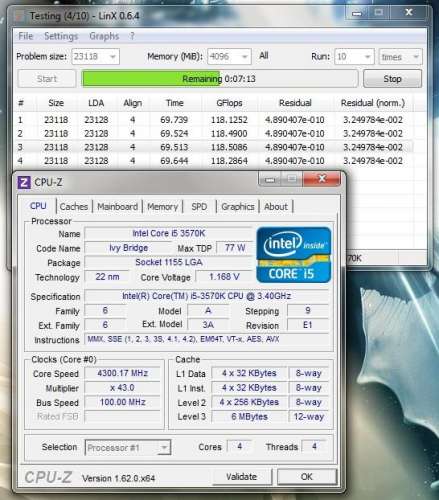Select the row with time 69.739
Image resolution: width=439 pixels, height=500 pixels.
213,120
